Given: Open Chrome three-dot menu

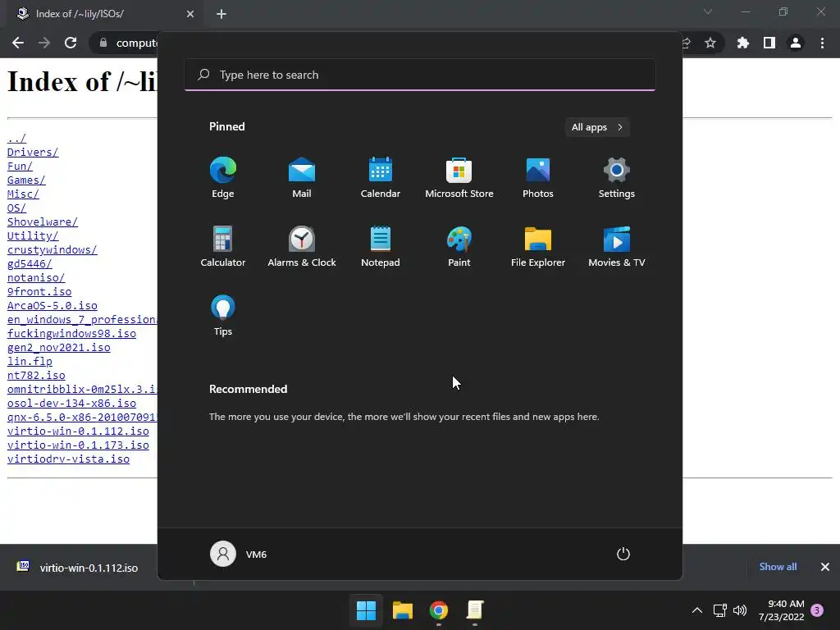Looking at the screenshot, I should (x=822, y=43).
